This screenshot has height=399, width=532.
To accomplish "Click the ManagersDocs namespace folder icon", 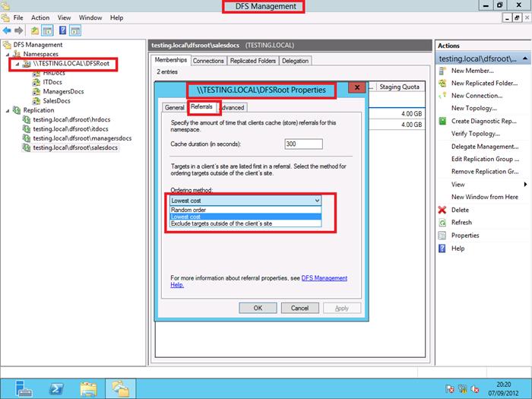I will (36, 91).
